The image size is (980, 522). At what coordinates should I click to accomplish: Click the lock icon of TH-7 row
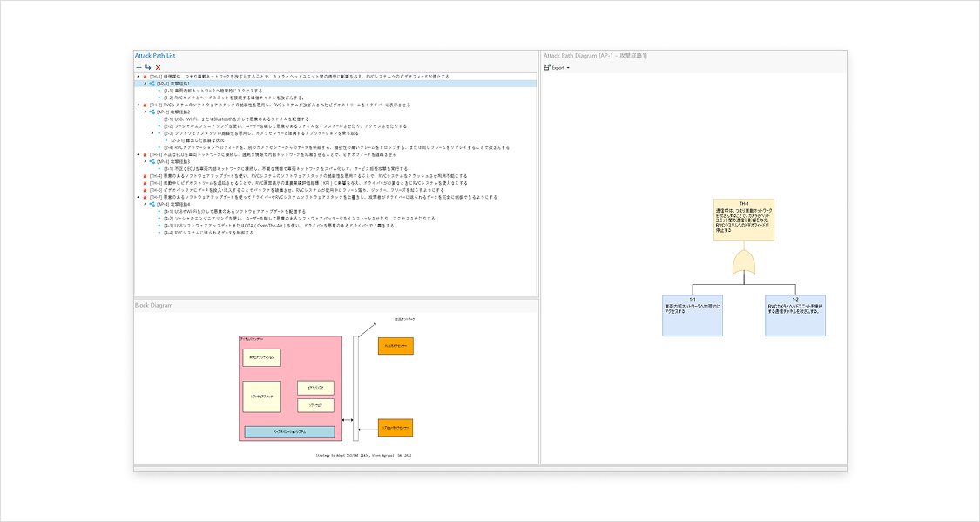145,197
